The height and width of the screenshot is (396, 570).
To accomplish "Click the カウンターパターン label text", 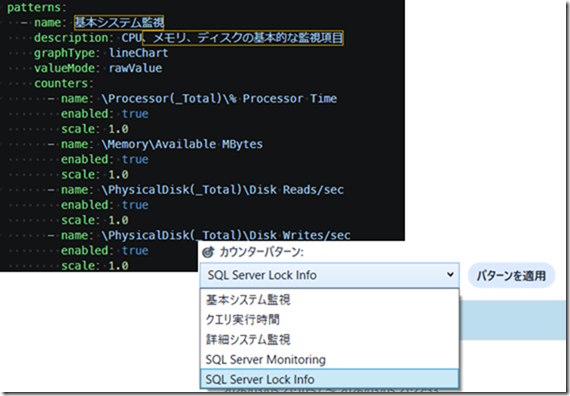I will pos(261,252).
